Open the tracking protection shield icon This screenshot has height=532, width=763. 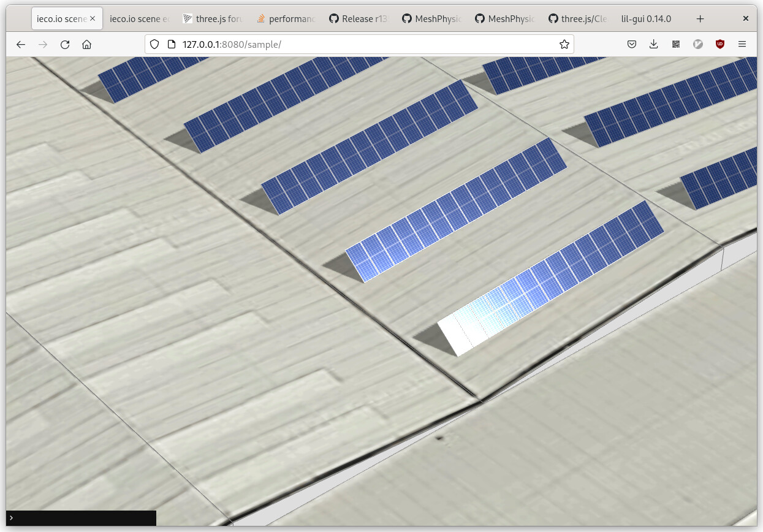coord(154,44)
